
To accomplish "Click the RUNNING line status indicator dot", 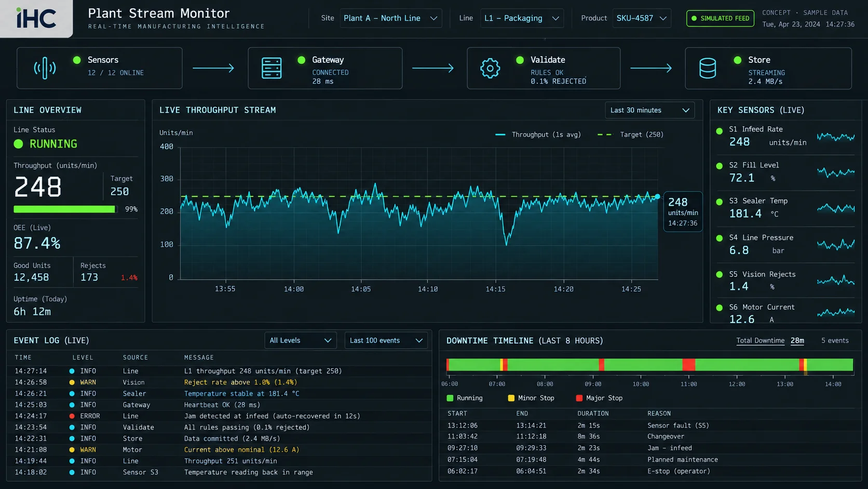I will 19,144.
